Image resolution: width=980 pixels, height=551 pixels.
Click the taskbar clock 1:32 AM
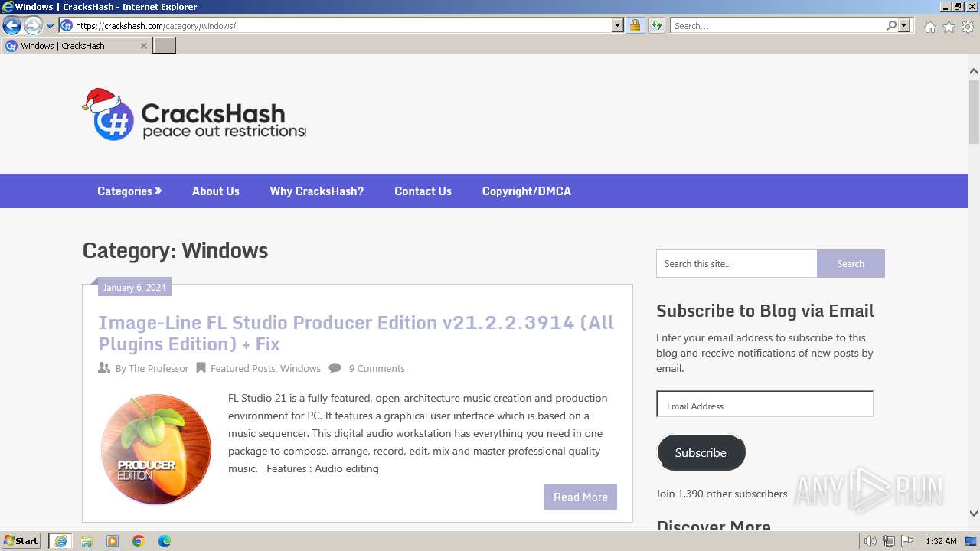tap(941, 541)
